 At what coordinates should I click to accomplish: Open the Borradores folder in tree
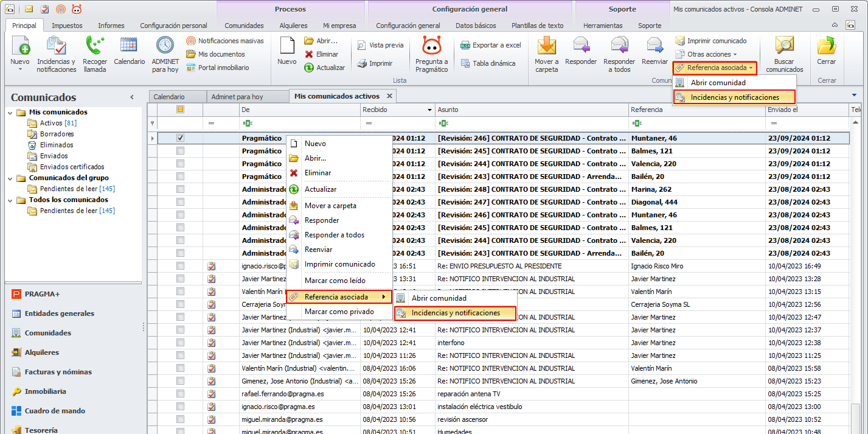pyautogui.click(x=57, y=134)
